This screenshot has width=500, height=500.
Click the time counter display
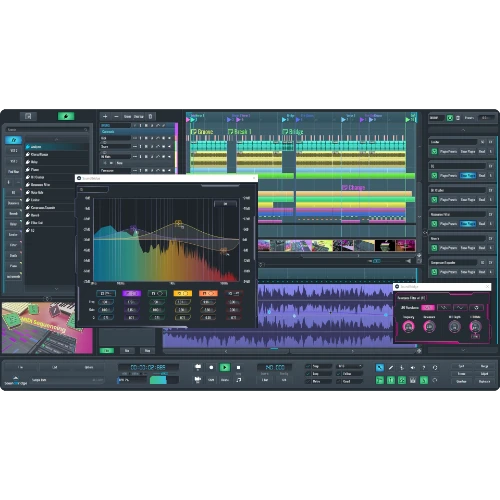coord(148,367)
